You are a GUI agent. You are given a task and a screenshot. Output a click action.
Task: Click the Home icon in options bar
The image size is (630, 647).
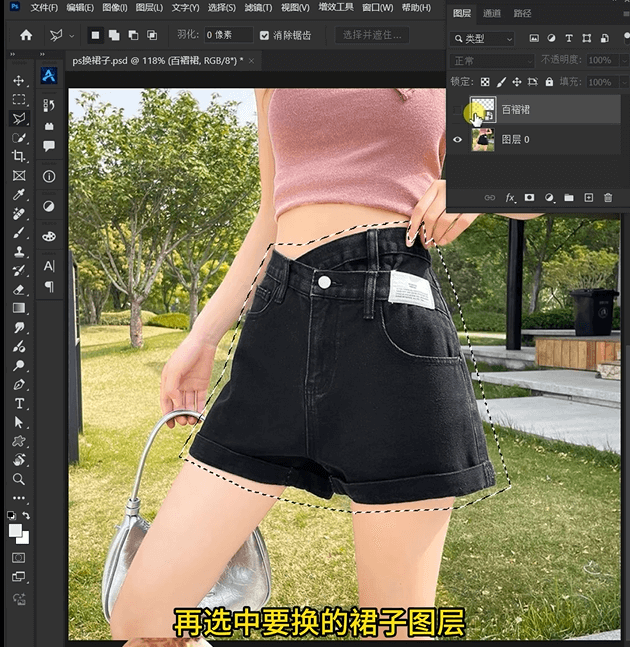click(x=26, y=35)
